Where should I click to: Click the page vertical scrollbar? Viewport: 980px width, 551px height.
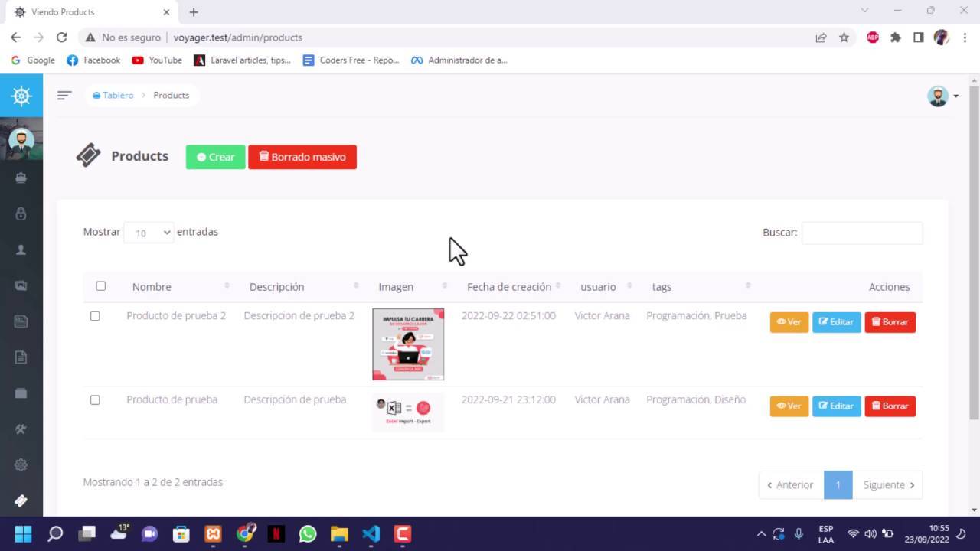coord(974,253)
